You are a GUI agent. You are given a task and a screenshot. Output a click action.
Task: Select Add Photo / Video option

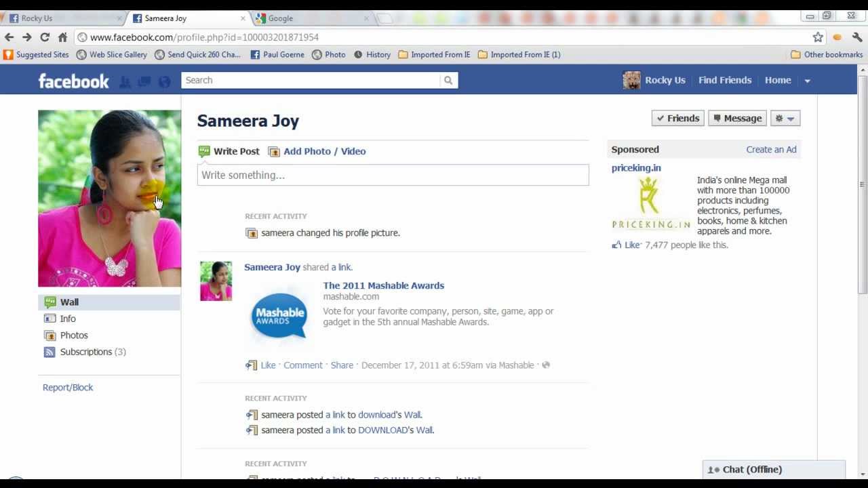[317, 151]
